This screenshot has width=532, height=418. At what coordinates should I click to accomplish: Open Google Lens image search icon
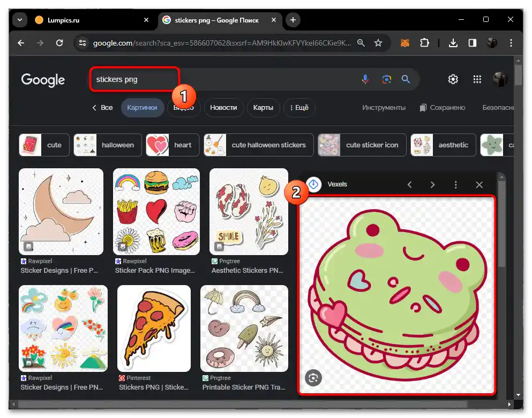pos(386,79)
